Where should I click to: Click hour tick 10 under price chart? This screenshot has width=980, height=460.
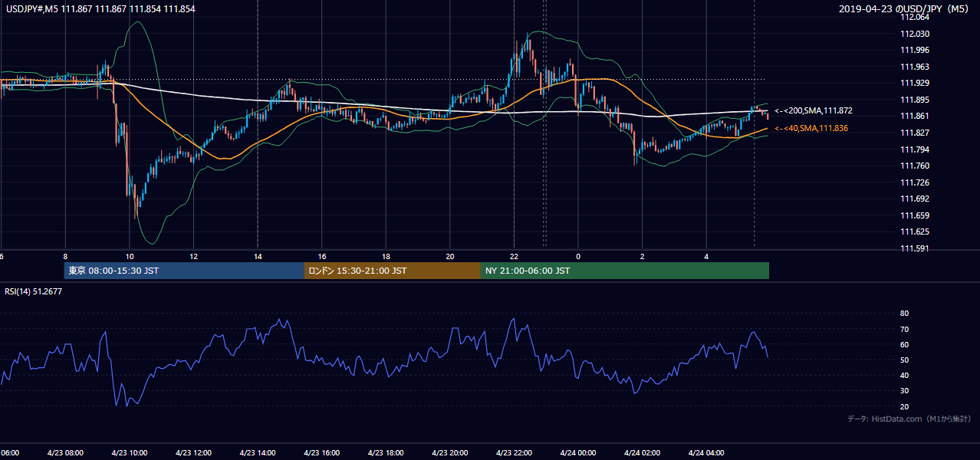(130, 257)
